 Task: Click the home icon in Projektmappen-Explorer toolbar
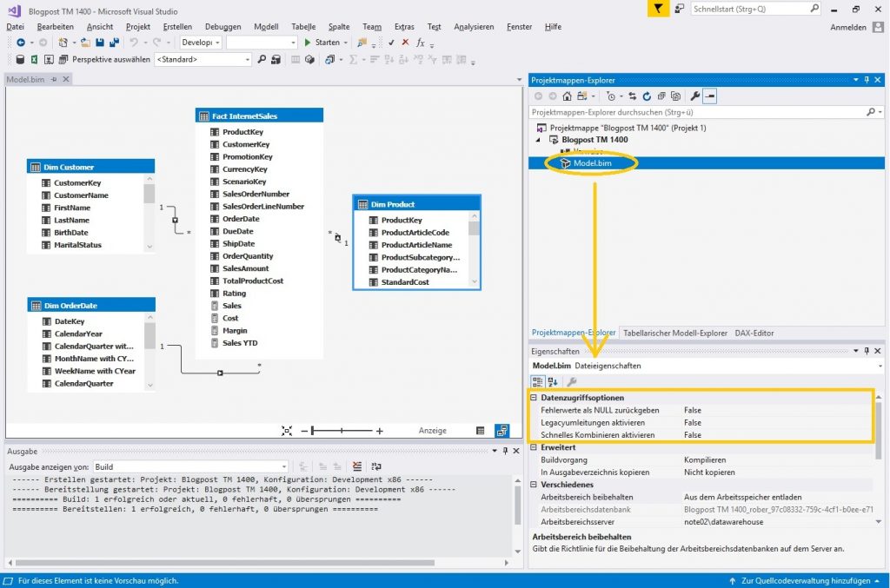(x=567, y=96)
